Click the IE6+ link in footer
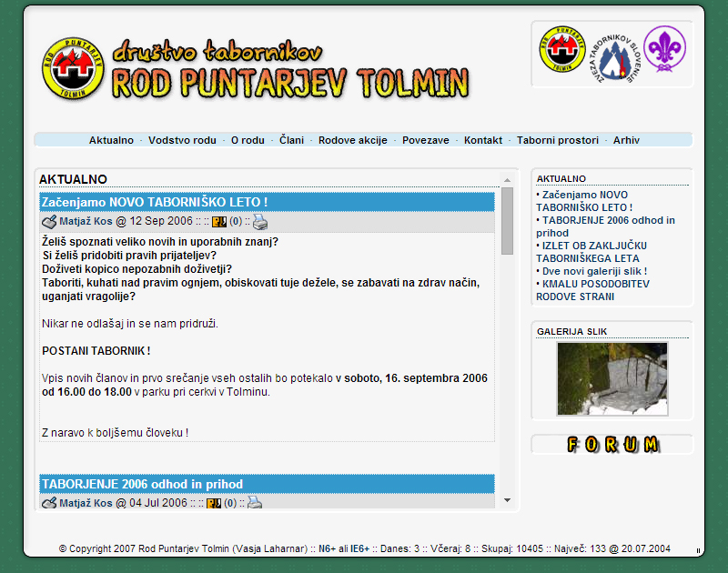 click(359, 548)
